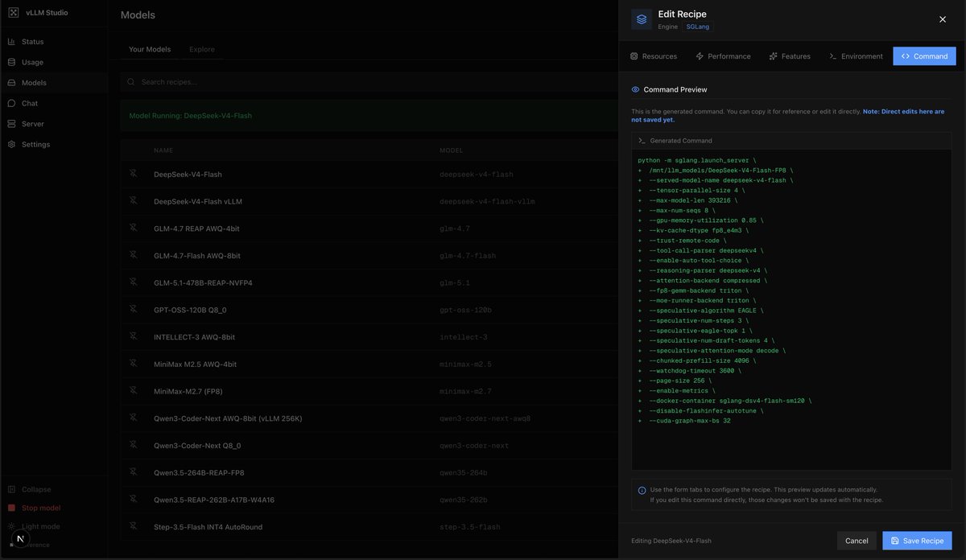Screen dimensions: 966x560
Task: Open the Resources tab in Edit Recipe
Action: click(x=654, y=56)
